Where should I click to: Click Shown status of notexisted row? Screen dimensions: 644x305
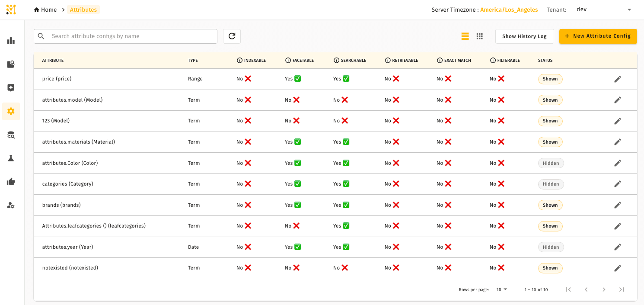550,268
